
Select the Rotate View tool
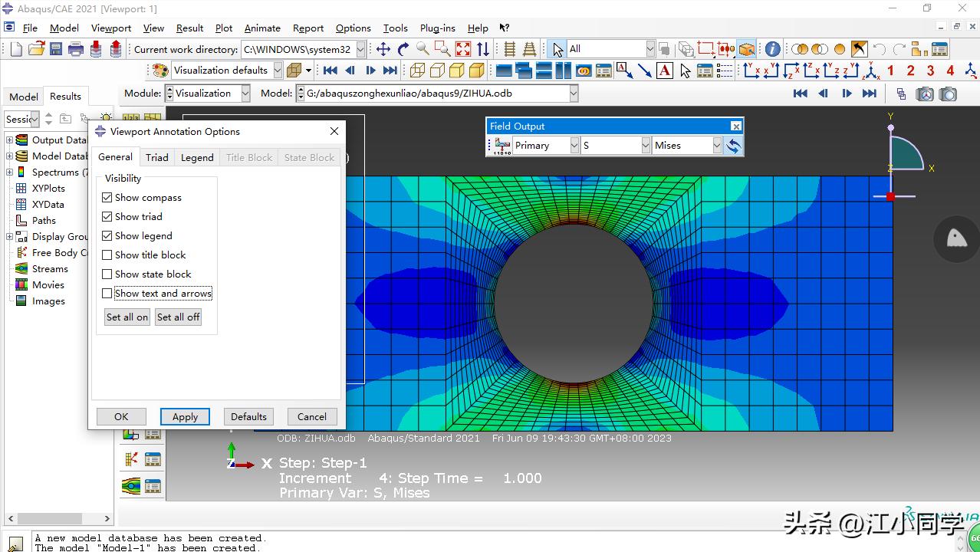pos(403,49)
